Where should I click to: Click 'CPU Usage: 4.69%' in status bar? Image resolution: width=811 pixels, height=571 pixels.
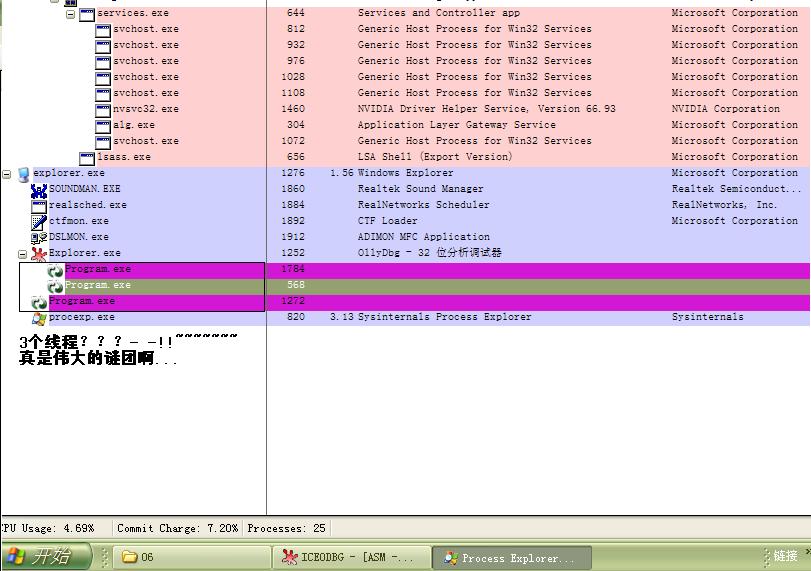(x=48, y=528)
